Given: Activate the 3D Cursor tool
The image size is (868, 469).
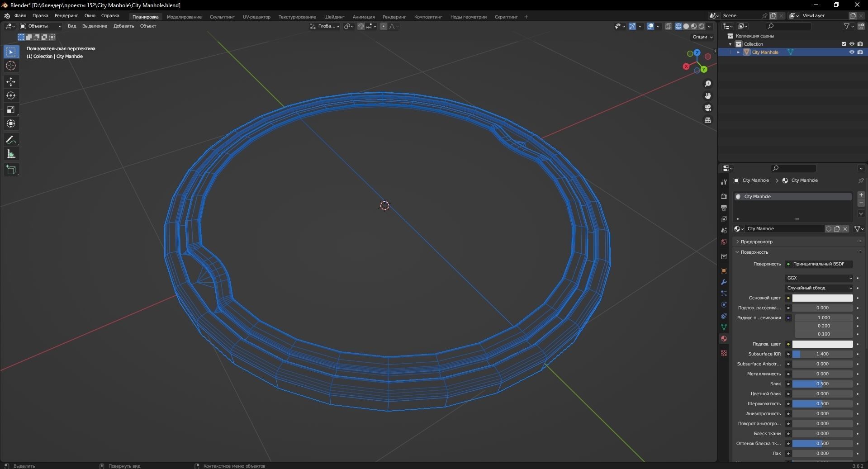Looking at the screenshot, I should [11, 66].
